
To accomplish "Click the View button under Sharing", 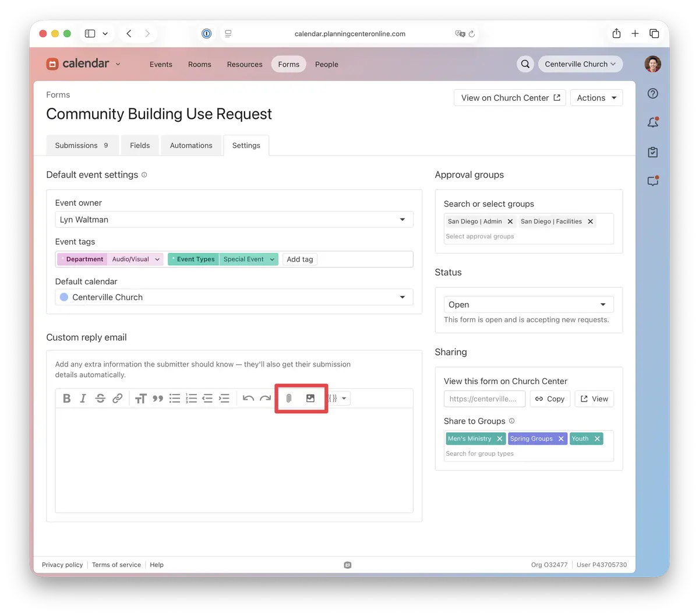I will pyautogui.click(x=594, y=399).
